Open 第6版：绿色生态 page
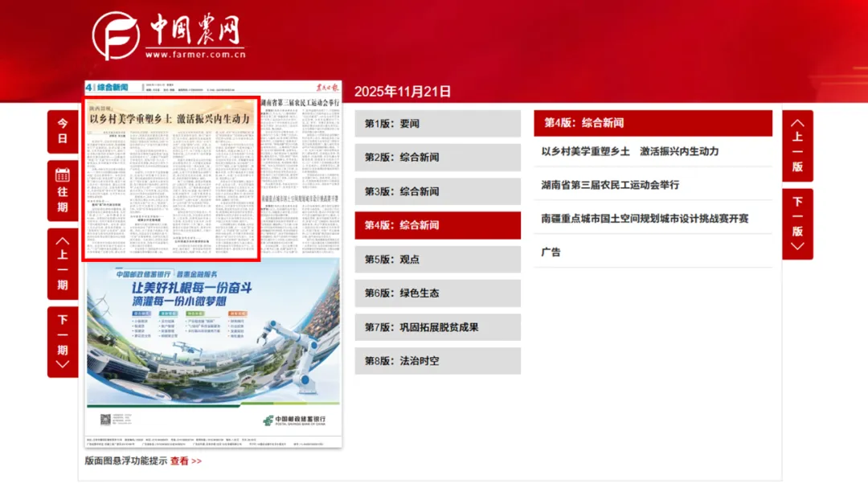The width and height of the screenshot is (868, 488). (x=437, y=293)
